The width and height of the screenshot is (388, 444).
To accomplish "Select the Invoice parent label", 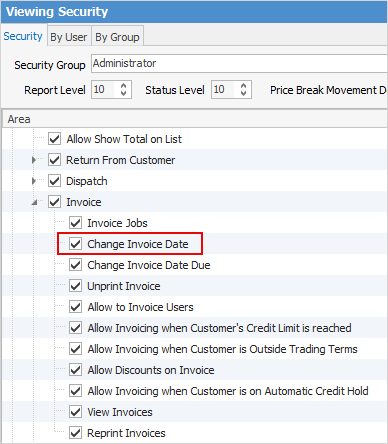I will coord(84,202).
